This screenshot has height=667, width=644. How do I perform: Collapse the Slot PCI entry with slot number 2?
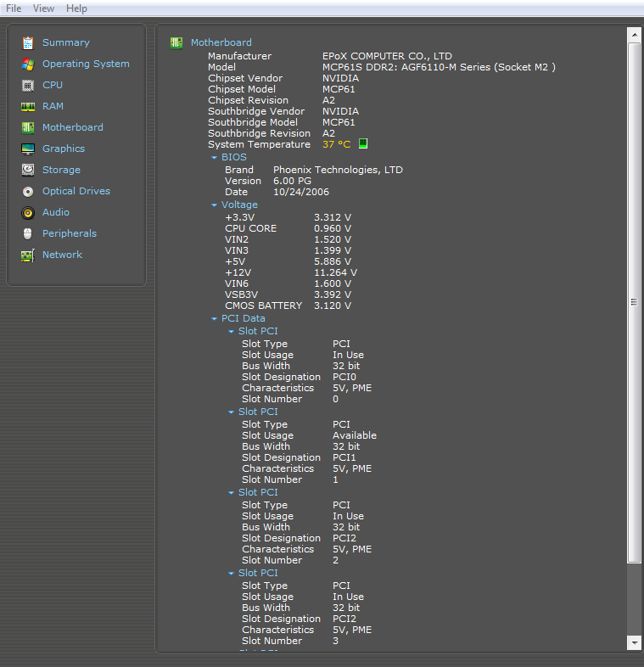232,492
